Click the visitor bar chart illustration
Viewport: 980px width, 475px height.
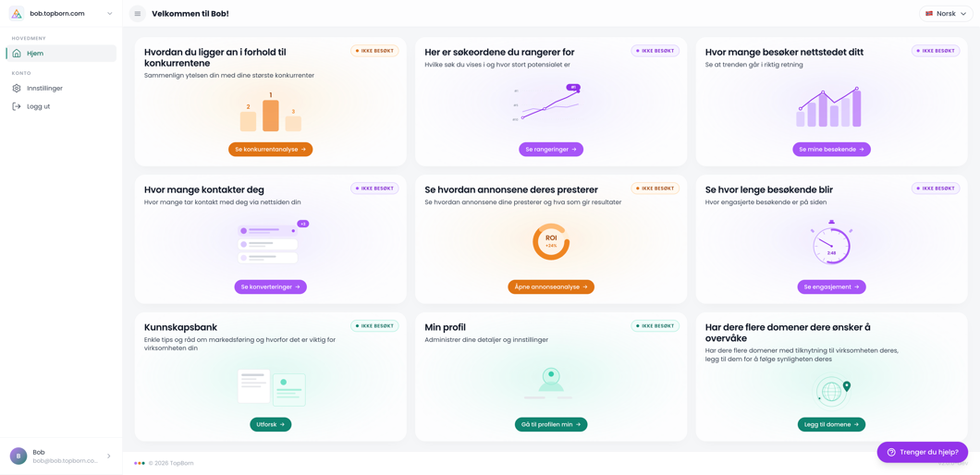(x=829, y=107)
